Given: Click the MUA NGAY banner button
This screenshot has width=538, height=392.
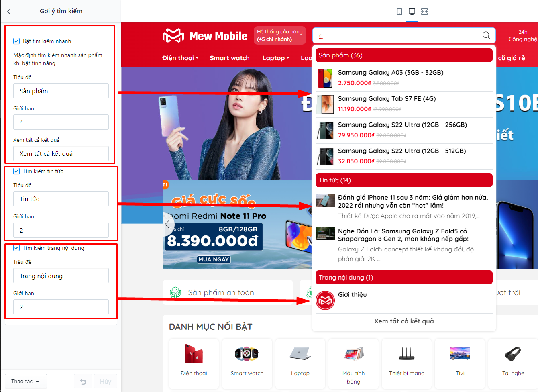Looking at the screenshot, I should pyautogui.click(x=214, y=259).
